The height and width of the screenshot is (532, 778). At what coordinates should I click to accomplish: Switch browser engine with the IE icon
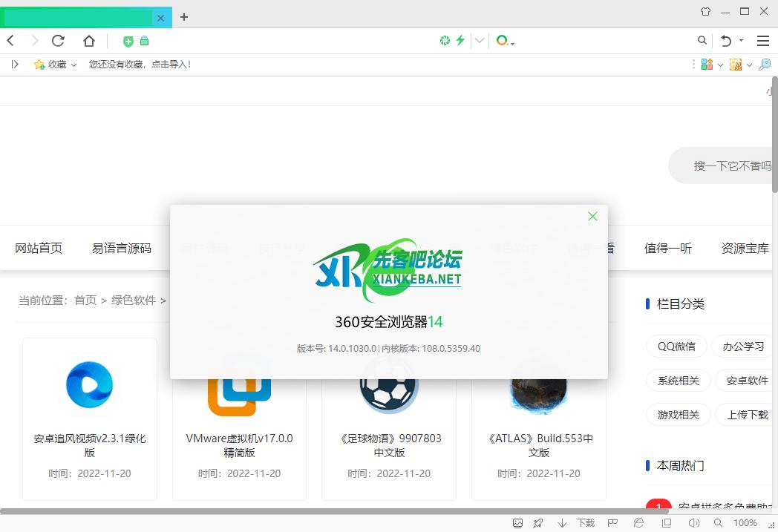638,523
